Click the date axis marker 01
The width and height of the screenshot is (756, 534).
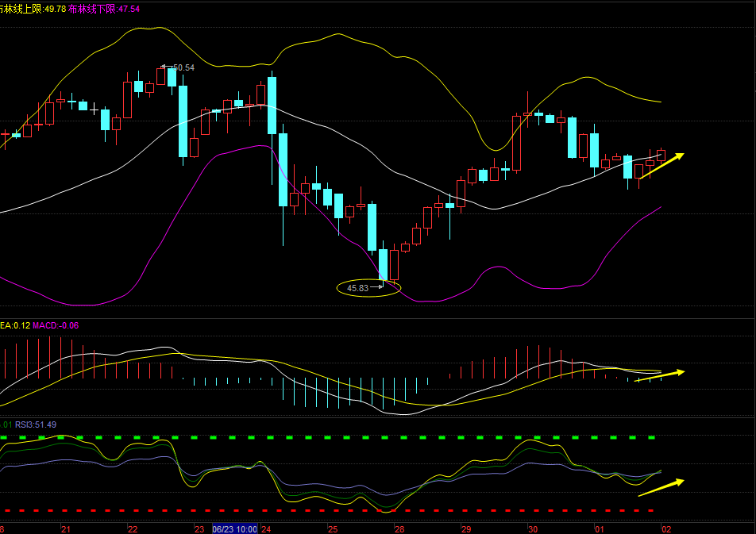tap(600, 529)
